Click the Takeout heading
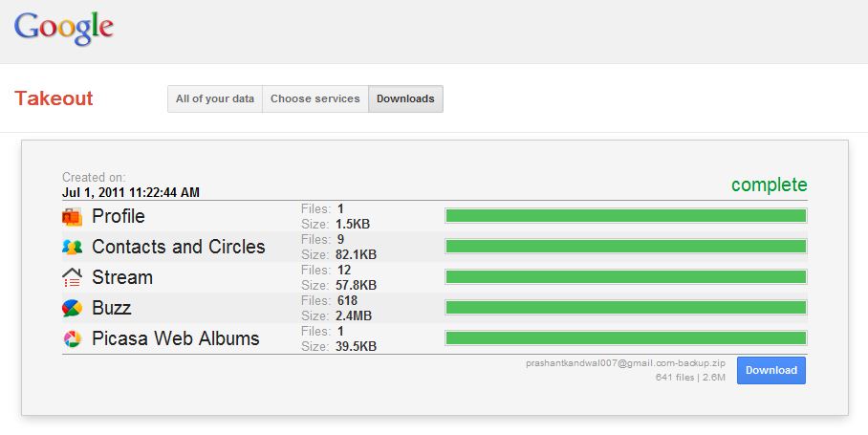This screenshot has width=868, height=435. pos(54,98)
